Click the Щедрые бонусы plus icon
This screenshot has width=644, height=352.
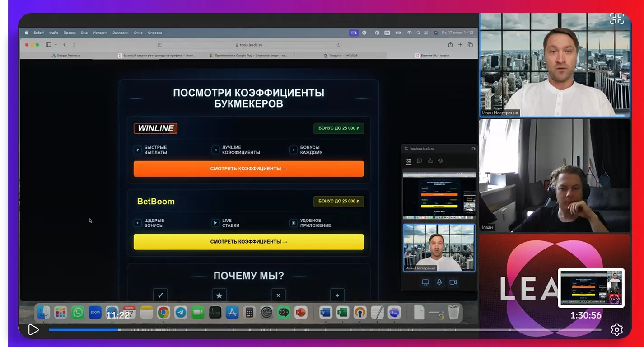click(x=138, y=223)
